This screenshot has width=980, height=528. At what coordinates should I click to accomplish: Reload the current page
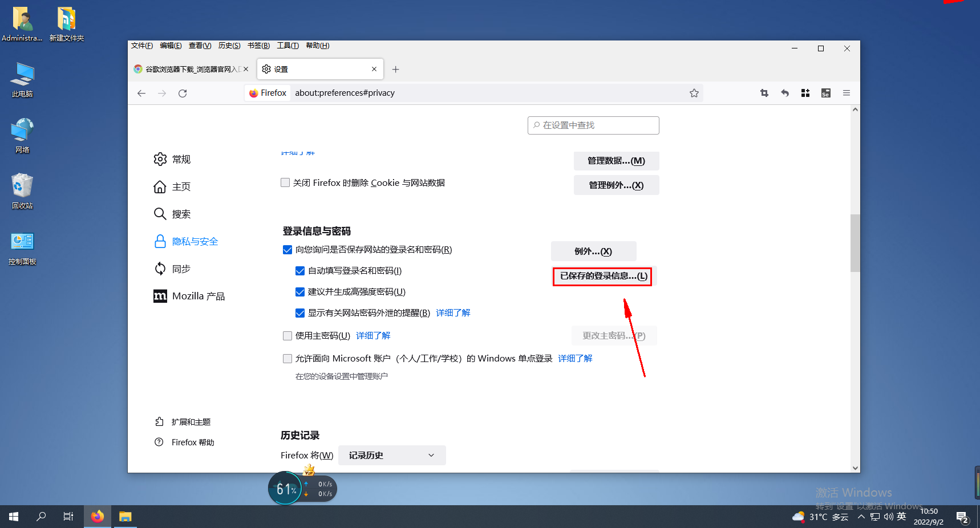pyautogui.click(x=183, y=93)
